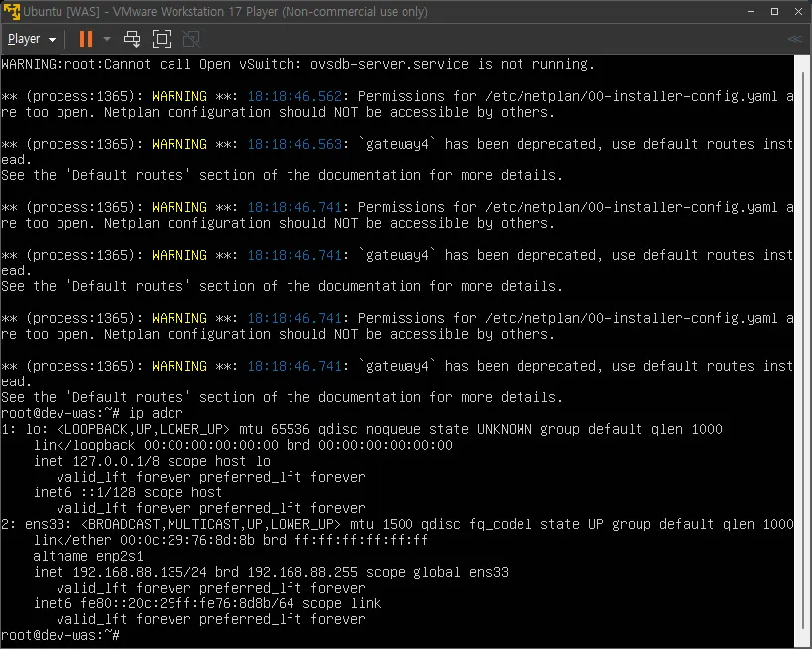Viewport: 812px width, 649px height.
Task: Enter full screen mode
Action: click(x=162, y=39)
